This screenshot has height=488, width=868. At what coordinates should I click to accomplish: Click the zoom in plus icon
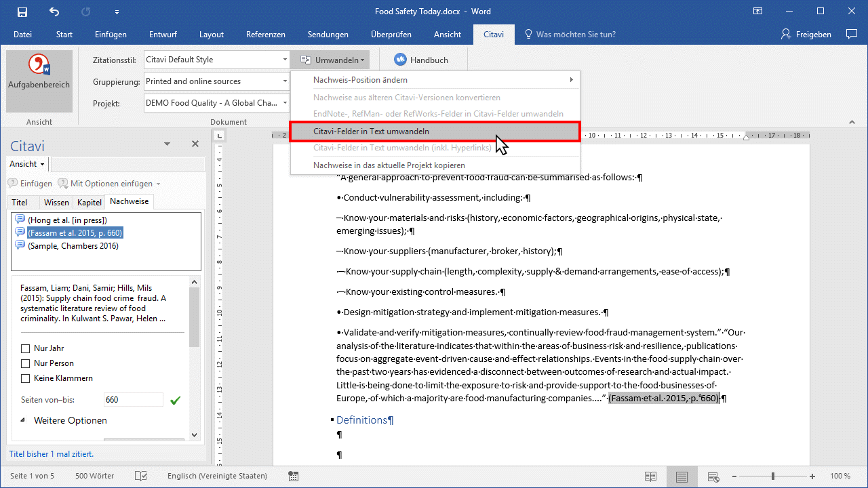812,476
